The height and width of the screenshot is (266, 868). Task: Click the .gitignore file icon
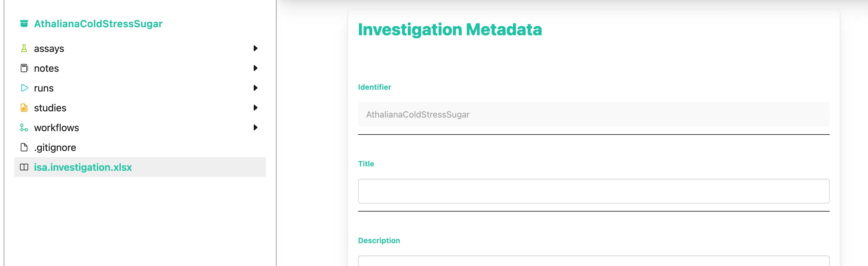(24, 147)
